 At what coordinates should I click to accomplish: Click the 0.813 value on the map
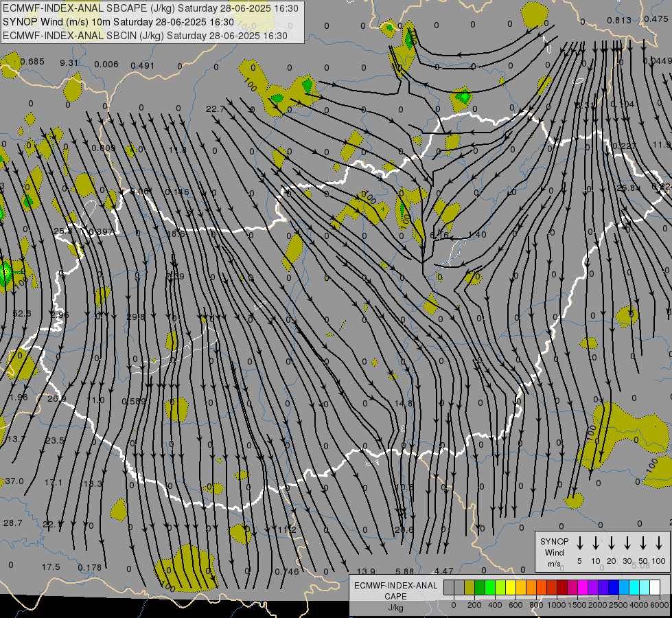[619, 20]
